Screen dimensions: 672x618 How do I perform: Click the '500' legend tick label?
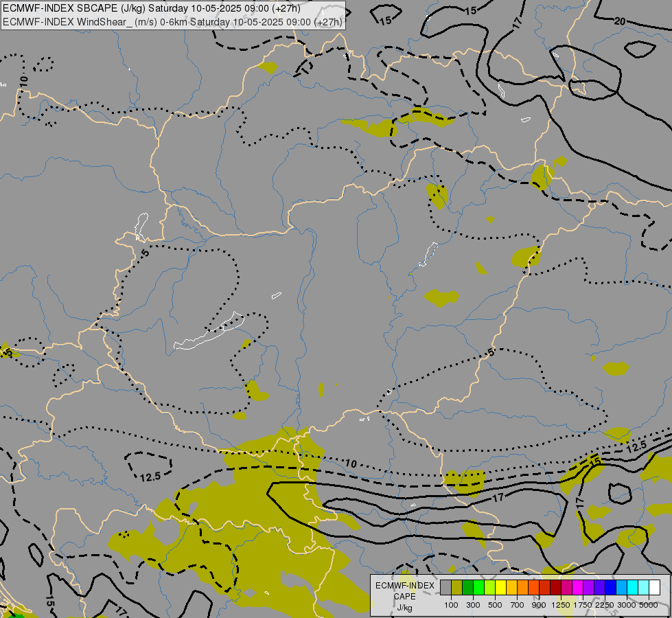click(495, 605)
